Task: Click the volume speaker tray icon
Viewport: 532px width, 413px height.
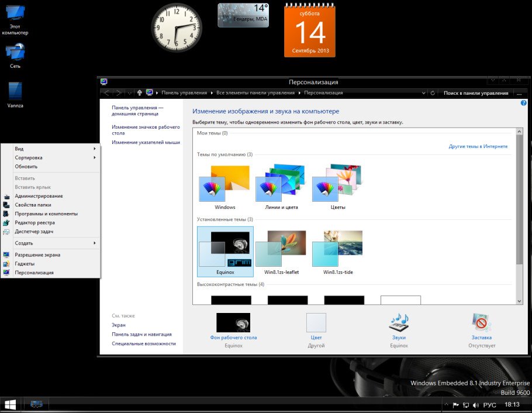Action: click(x=475, y=405)
